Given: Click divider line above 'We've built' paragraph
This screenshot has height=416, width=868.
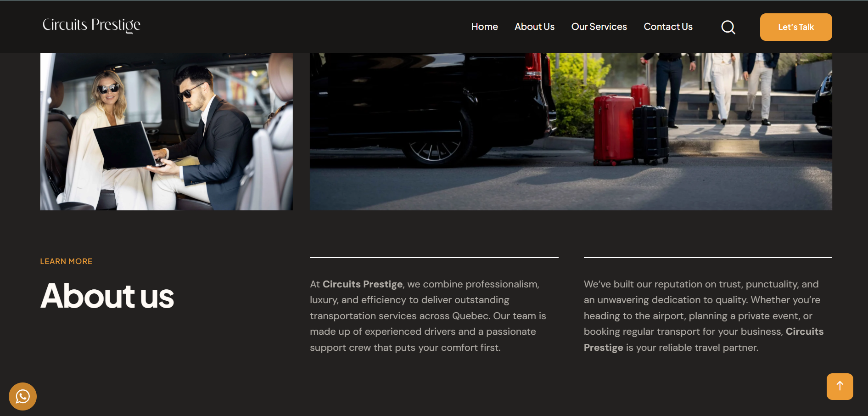Looking at the screenshot, I should point(707,258).
